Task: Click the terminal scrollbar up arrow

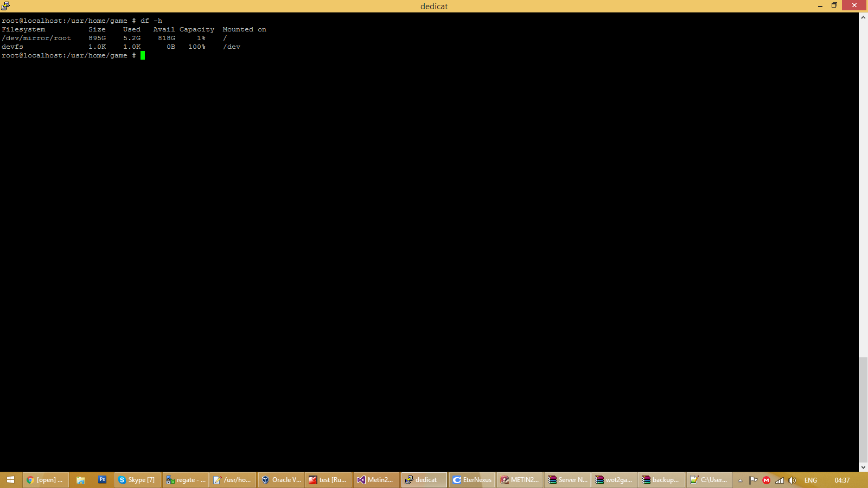Action: 863,17
